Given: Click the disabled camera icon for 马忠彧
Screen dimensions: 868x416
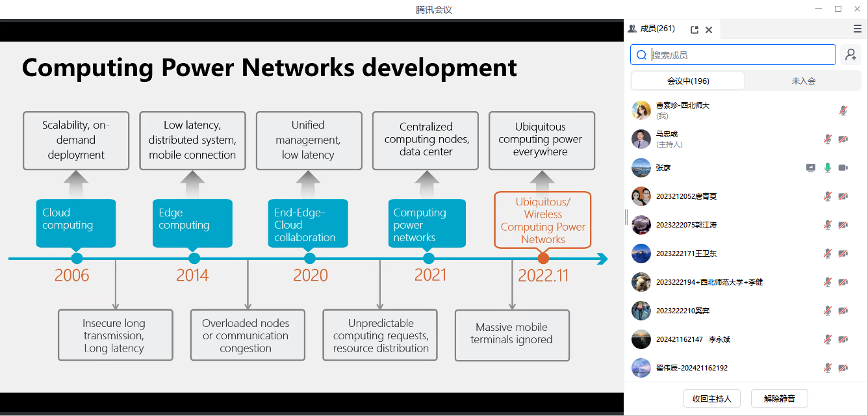Looking at the screenshot, I should pyautogui.click(x=843, y=139).
